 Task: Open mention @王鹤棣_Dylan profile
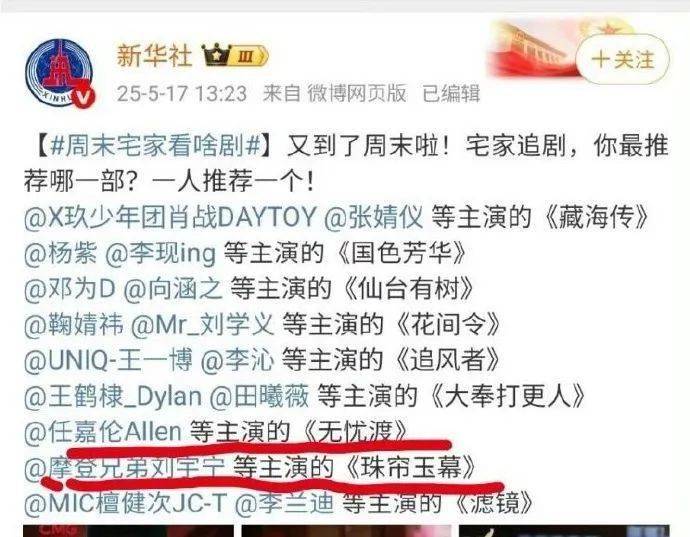pyautogui.click(x=113, y=397)
